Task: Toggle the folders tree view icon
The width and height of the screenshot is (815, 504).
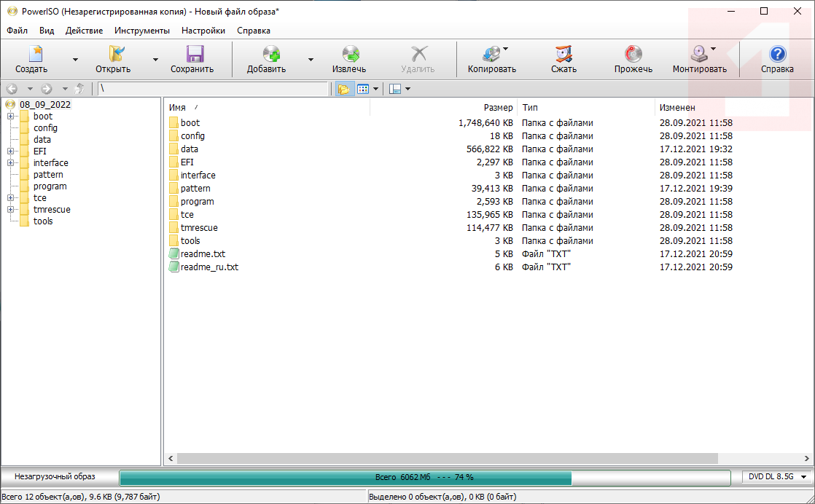Action: pos(343,89)
